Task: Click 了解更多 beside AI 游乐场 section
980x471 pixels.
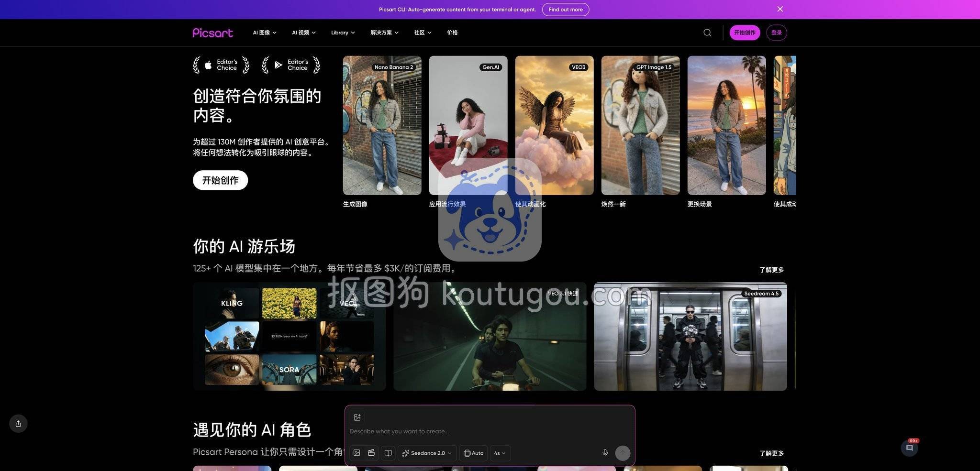Action: (771, 270)
